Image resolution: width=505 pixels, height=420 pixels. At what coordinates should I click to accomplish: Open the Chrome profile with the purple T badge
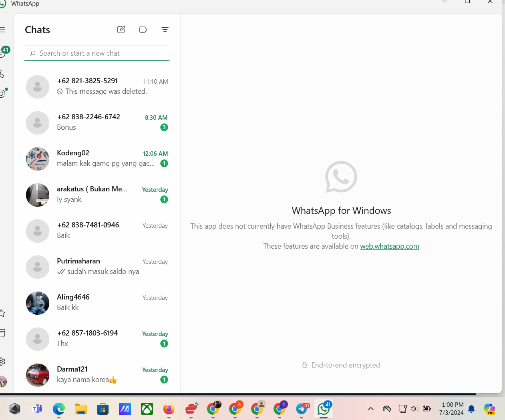[x=280, y=408]
